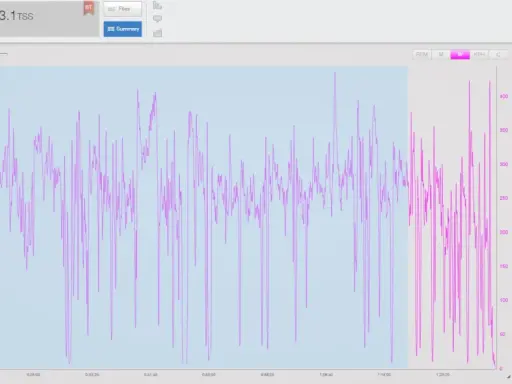Screen dimensions: 512x384
Task: Click the 3.1 TSS value
Action: 16,16
